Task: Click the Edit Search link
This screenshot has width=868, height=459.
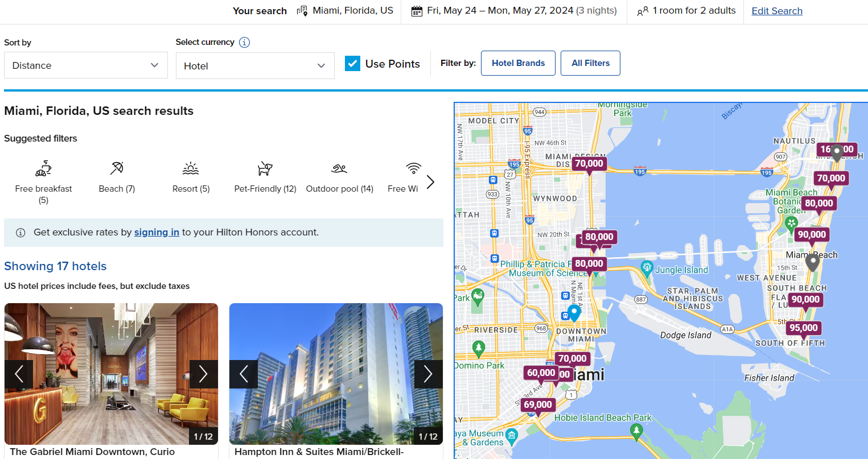Action: click(776, 11)
